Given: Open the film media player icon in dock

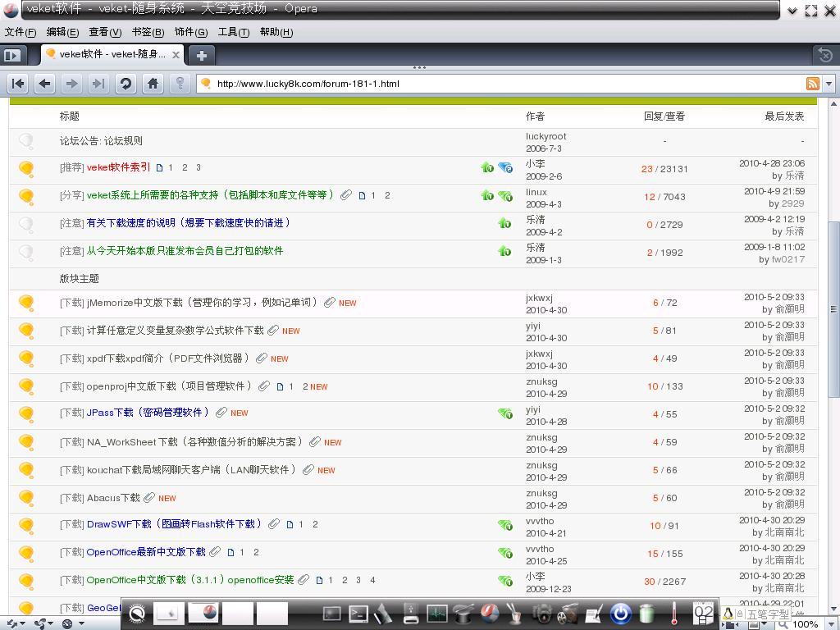Looking at the screenshot, I should tap(568, 614).
